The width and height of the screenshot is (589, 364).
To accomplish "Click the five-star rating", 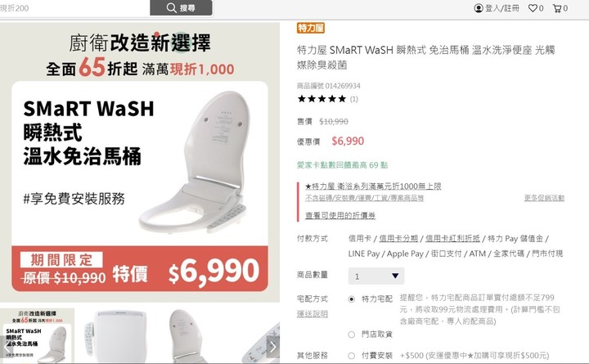I will click(321, 99).
